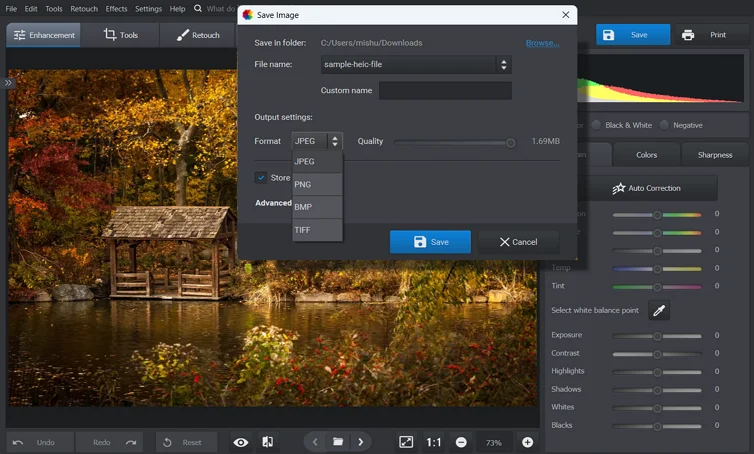Expand the left side panel arrows

coord(8,83)
